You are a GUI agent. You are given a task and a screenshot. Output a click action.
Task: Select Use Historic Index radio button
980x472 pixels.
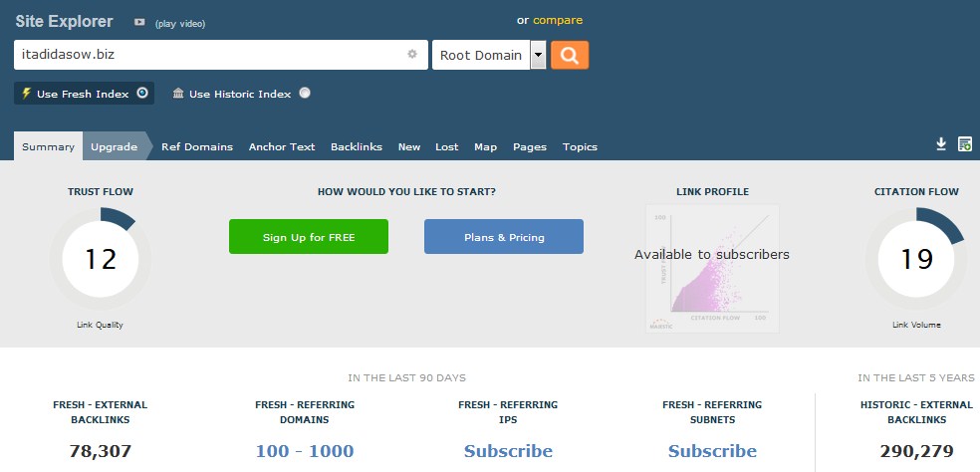(x=305, y=94)
